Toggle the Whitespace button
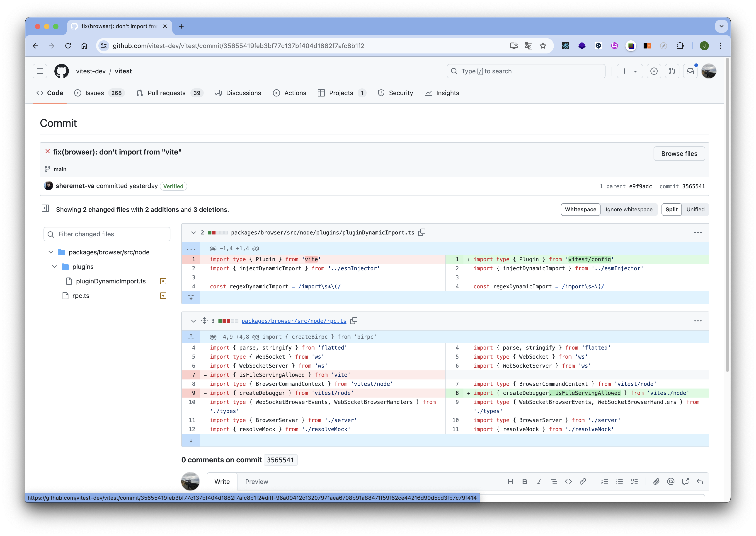756x536 pixels. 579,209
